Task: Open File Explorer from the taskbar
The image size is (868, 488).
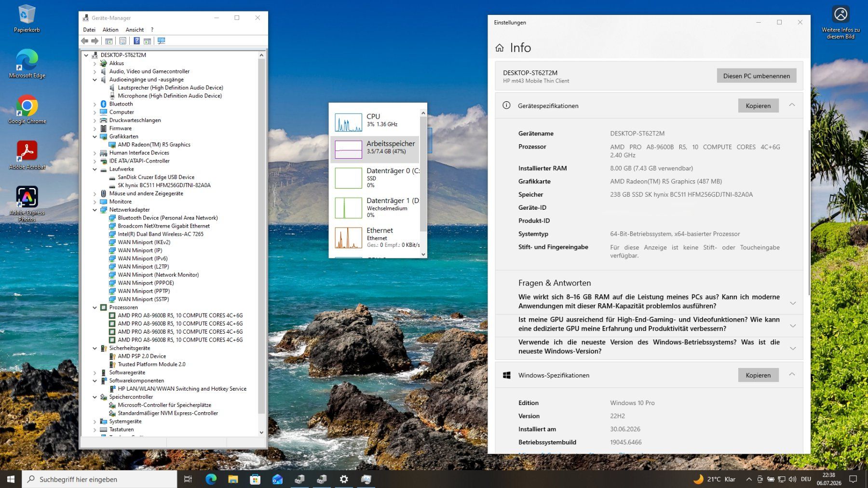Action: (x=233, y=479)
